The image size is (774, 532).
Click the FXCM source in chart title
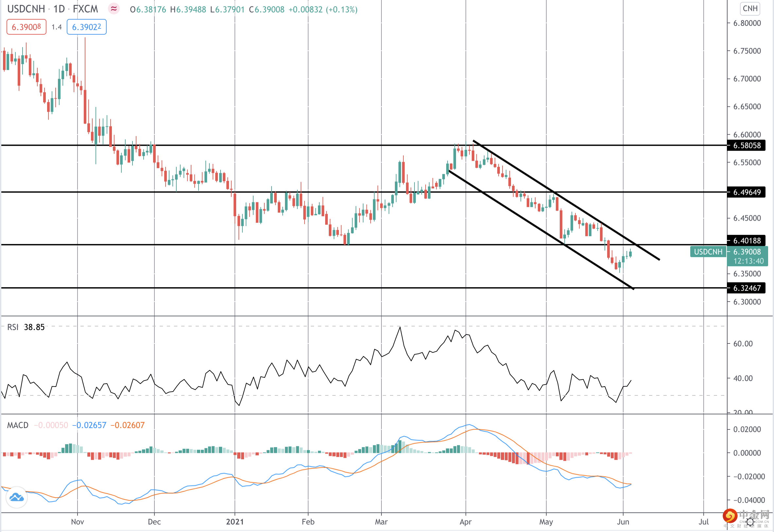(x=85, y=9)
